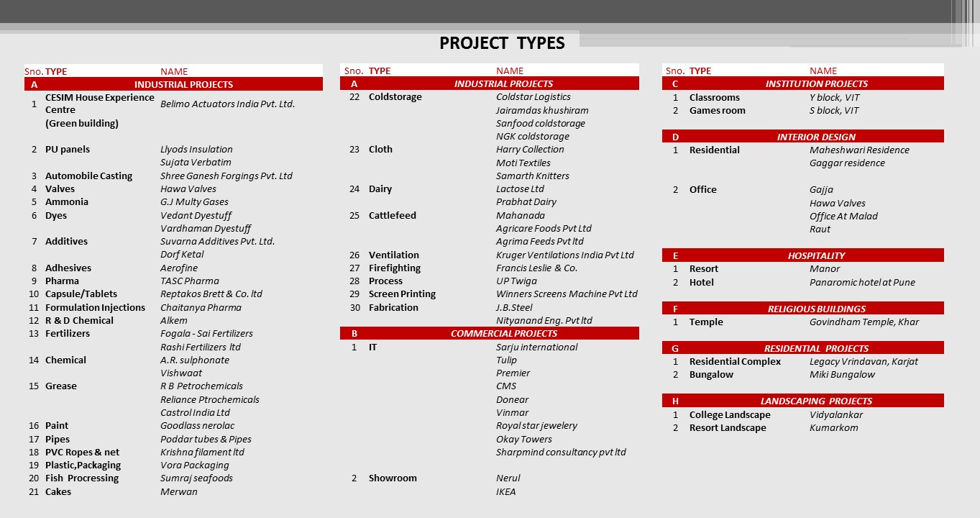Click 'G.J Multy Gases' name

pyautogui.click(x=194, y=202)
